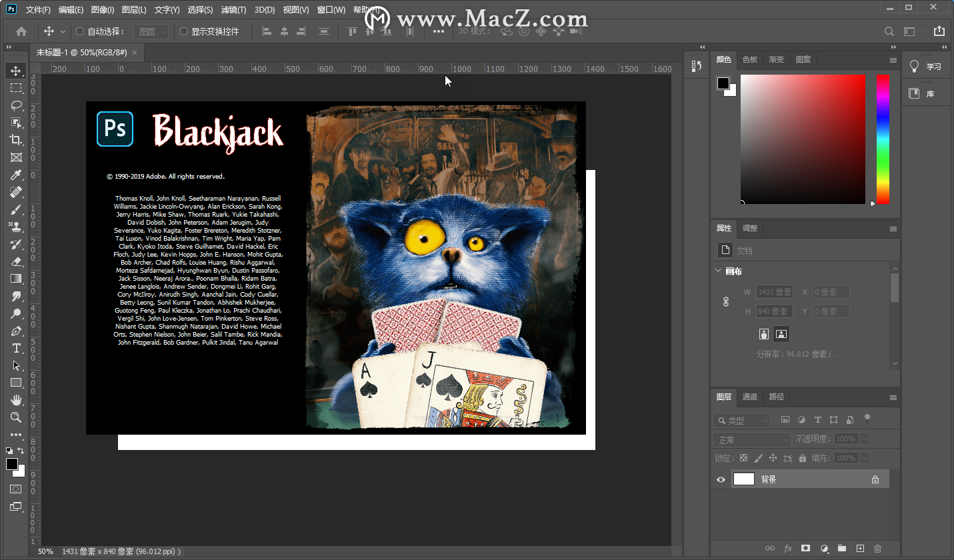This screenshot has height=560, width=954.
Task: Open the 文件(F) menu
Action: coord(38,10)
